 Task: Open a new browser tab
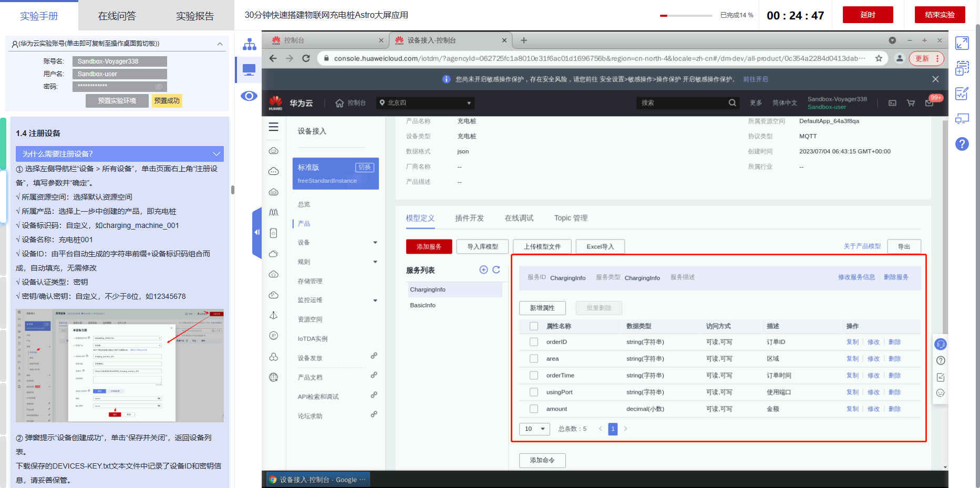(523, 40)
